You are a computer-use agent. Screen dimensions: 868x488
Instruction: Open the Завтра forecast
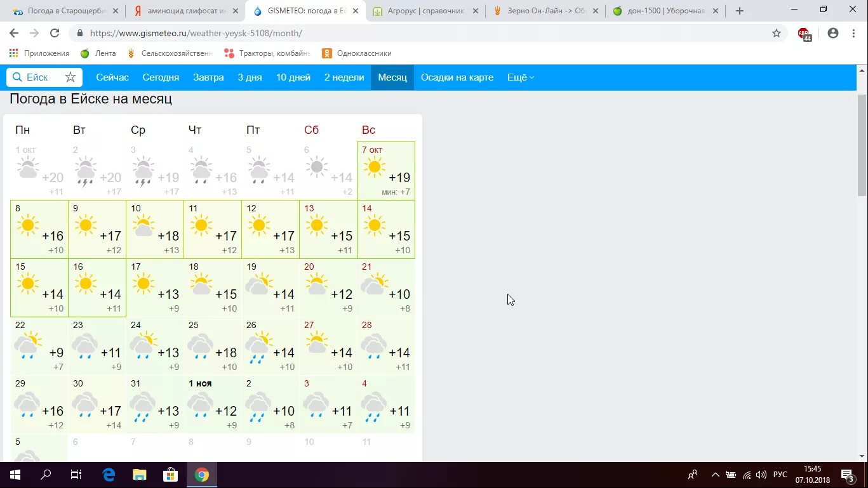208,77
